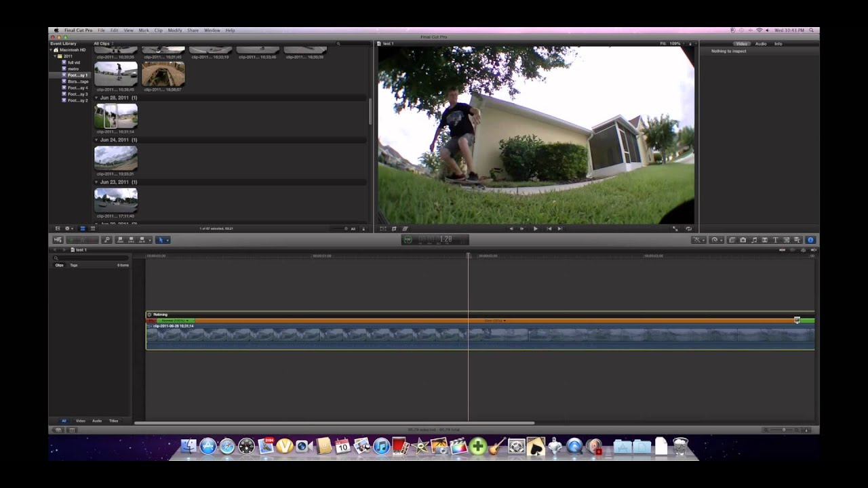Select the 'full vid' event

(x=73, y=62)
